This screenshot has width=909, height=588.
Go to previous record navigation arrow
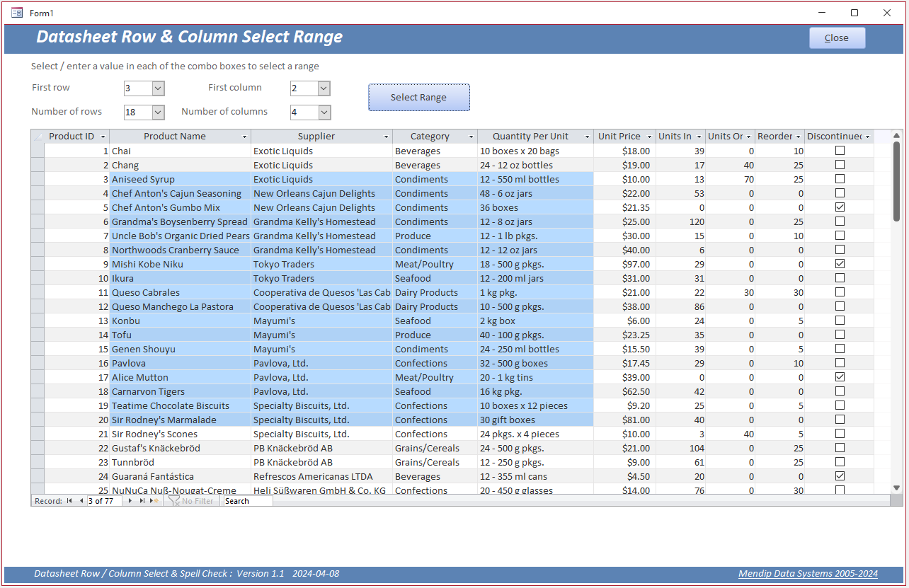81,501
